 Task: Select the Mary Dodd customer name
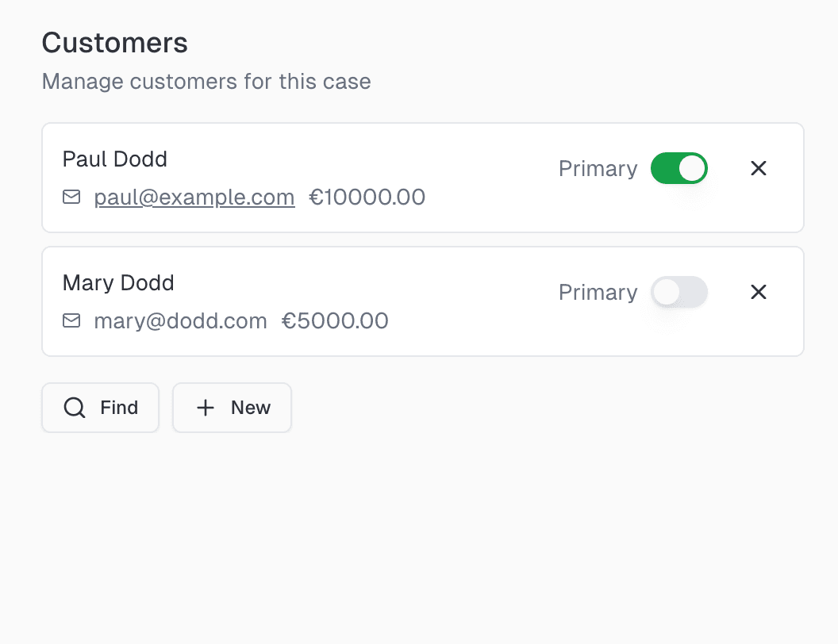(118, 283)
